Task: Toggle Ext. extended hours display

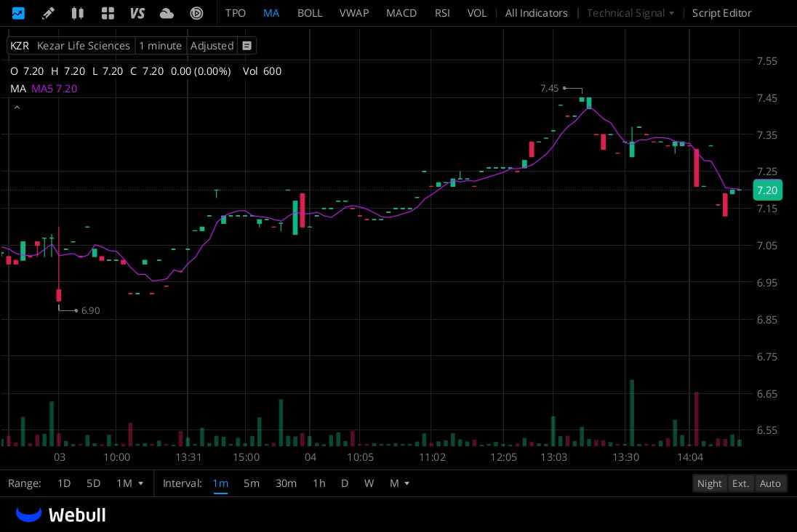Action: [x=740, y=484]
